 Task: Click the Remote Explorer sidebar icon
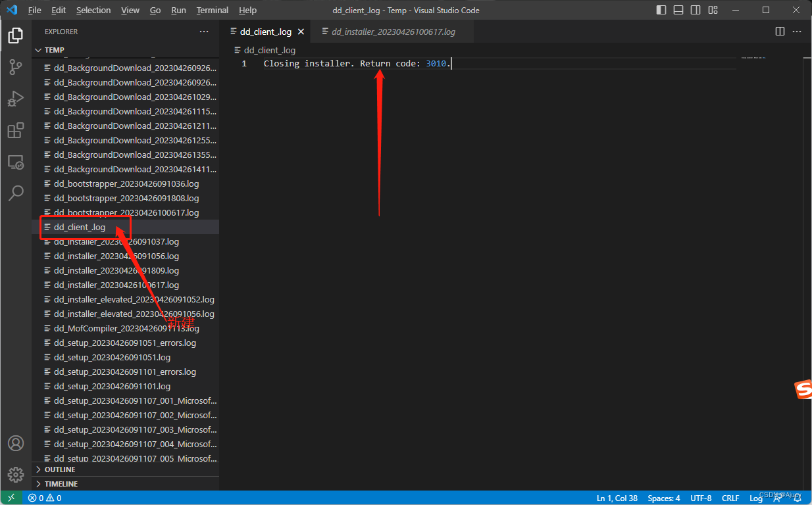(x=16, y=162)
